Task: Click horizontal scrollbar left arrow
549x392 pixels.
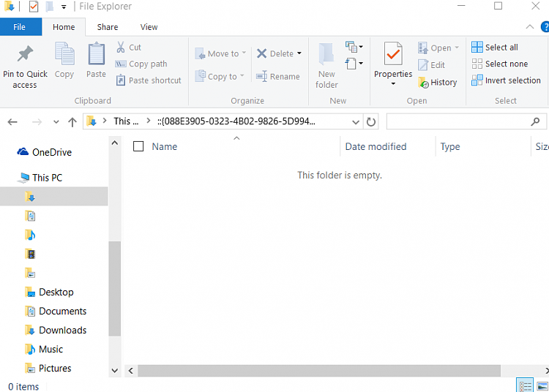Action: pyautogui.click(x=130, y=371)
